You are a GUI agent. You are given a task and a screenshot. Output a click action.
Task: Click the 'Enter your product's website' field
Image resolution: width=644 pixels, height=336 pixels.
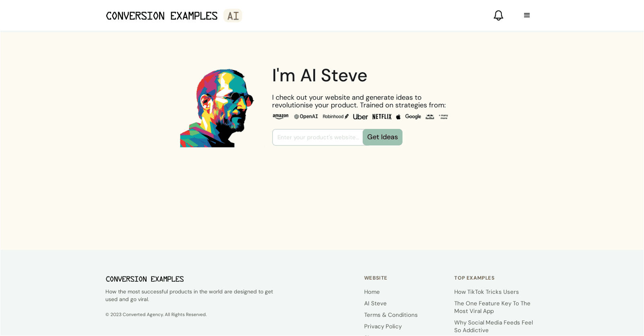[x=318, y=137]
